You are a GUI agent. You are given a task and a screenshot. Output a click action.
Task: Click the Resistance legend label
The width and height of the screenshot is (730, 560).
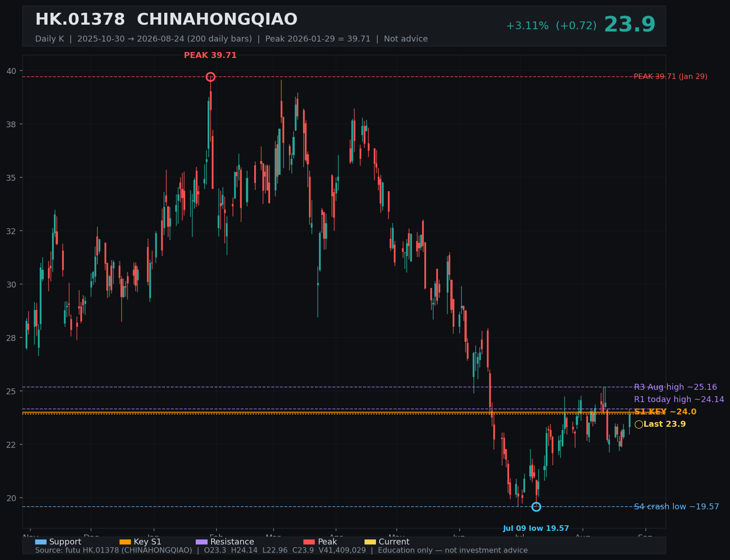[232, 542]
